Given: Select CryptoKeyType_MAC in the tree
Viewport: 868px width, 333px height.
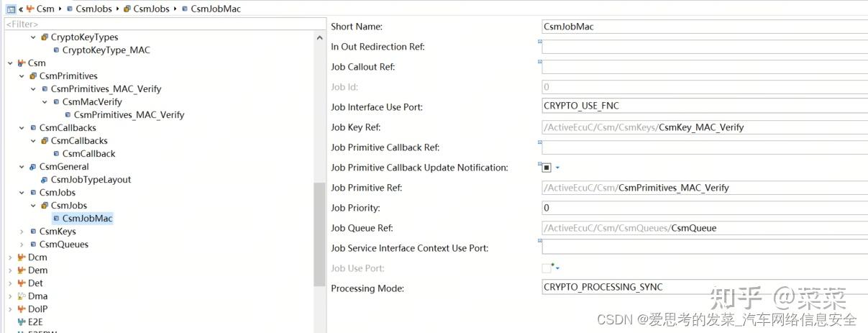Looking at the screenshot, I should point(106,50).
